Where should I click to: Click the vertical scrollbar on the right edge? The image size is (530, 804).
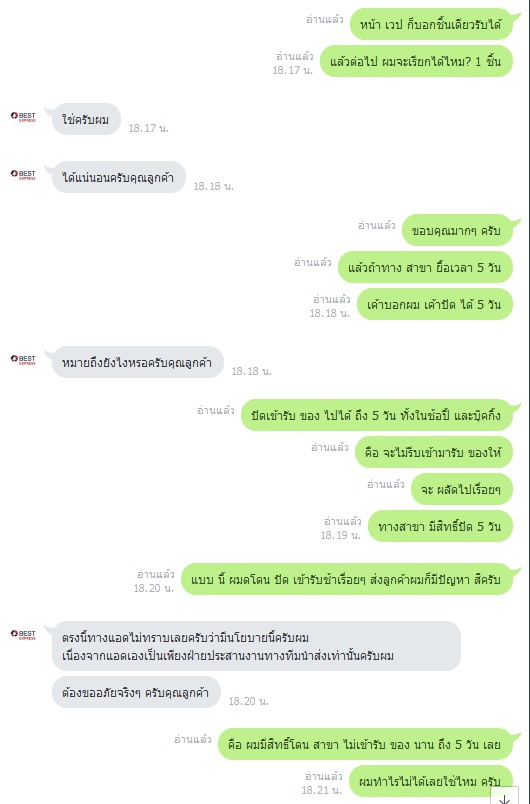click(527, 402)
